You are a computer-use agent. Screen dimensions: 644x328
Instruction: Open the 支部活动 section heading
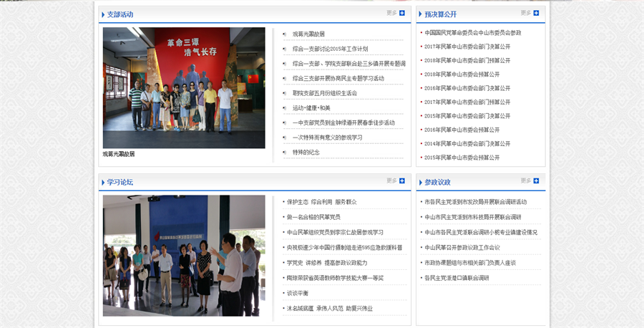120,14
